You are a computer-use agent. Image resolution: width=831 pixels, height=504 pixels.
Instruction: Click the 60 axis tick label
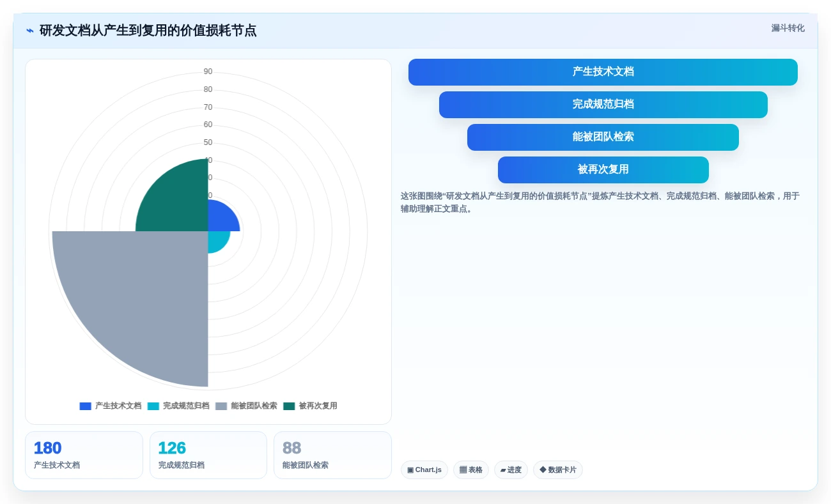pos(208,125)
